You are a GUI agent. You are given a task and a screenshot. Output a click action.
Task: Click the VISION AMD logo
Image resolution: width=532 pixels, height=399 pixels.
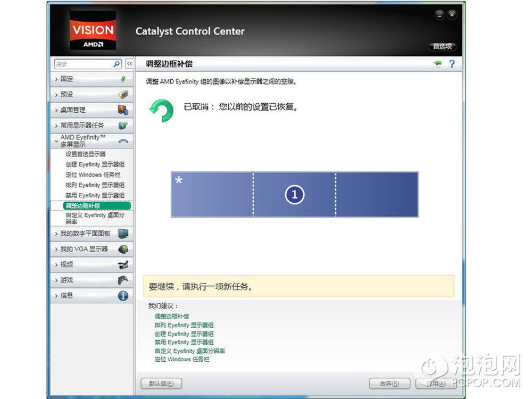coord(93,30)
